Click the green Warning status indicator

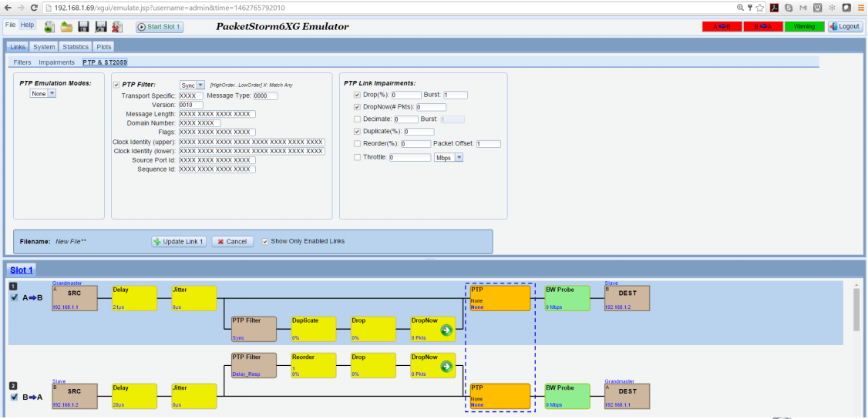coord(804,26)
